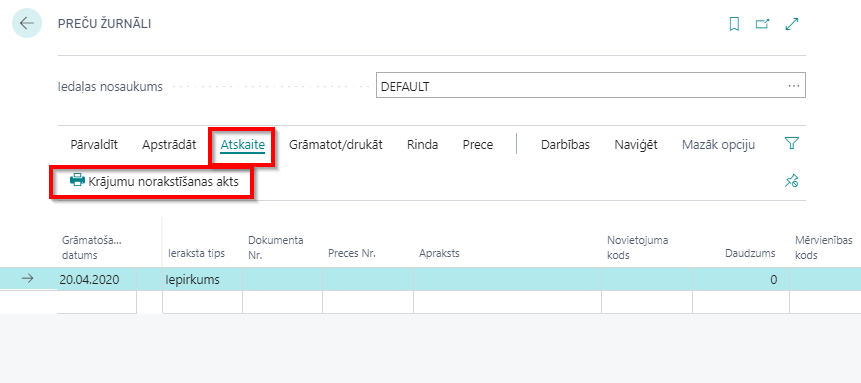
Task: Bookmark this page
Action: (734, 24)
